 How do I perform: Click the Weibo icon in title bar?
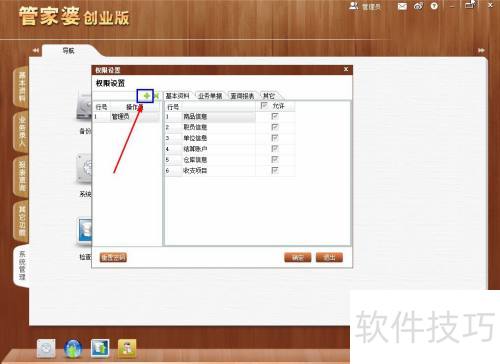[418, 6]
